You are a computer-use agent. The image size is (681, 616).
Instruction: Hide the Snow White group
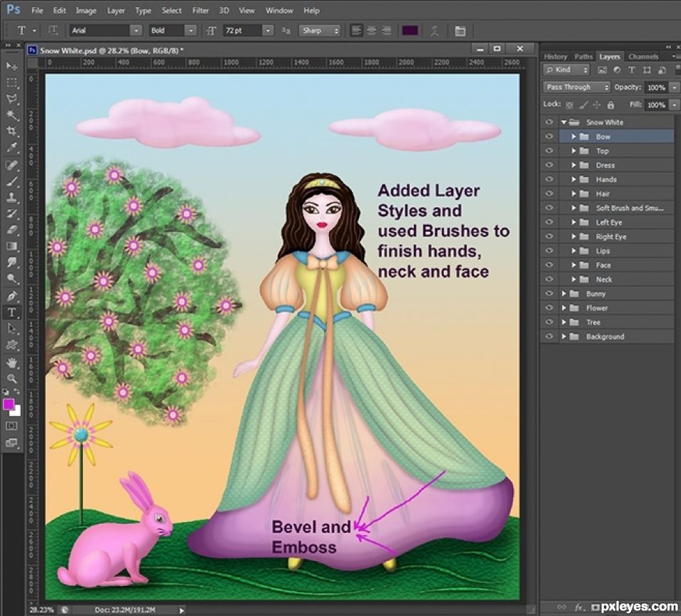(549, 122)
